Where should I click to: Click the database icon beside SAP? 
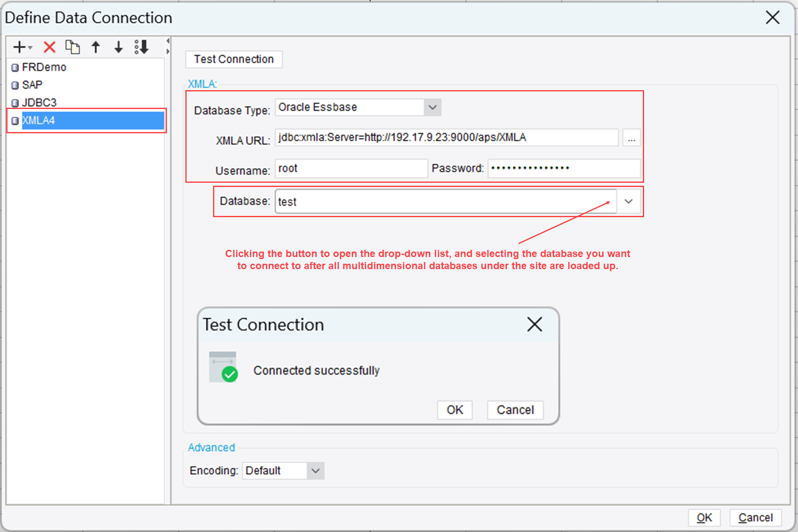click(15, 85)
